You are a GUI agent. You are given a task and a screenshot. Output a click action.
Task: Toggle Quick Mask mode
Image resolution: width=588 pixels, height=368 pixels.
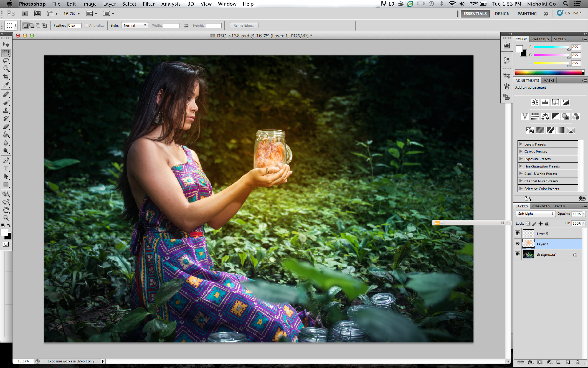tap(6, 244)
